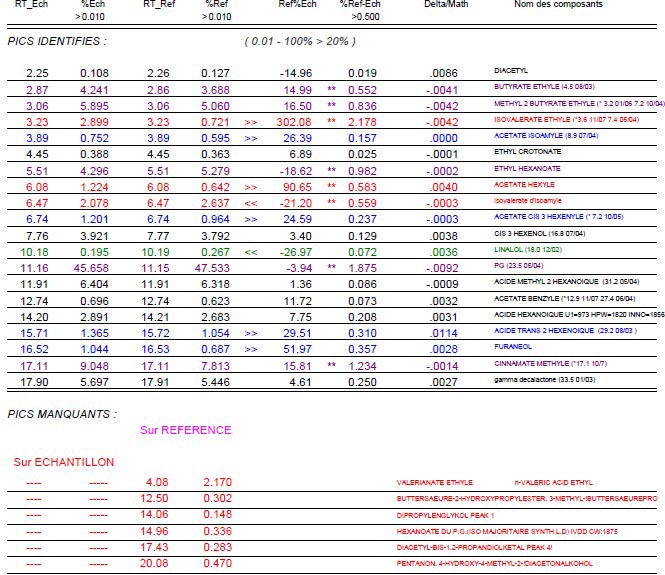Click the DIACETYL component name
This screenshot has width=665, height=575.
511,71
